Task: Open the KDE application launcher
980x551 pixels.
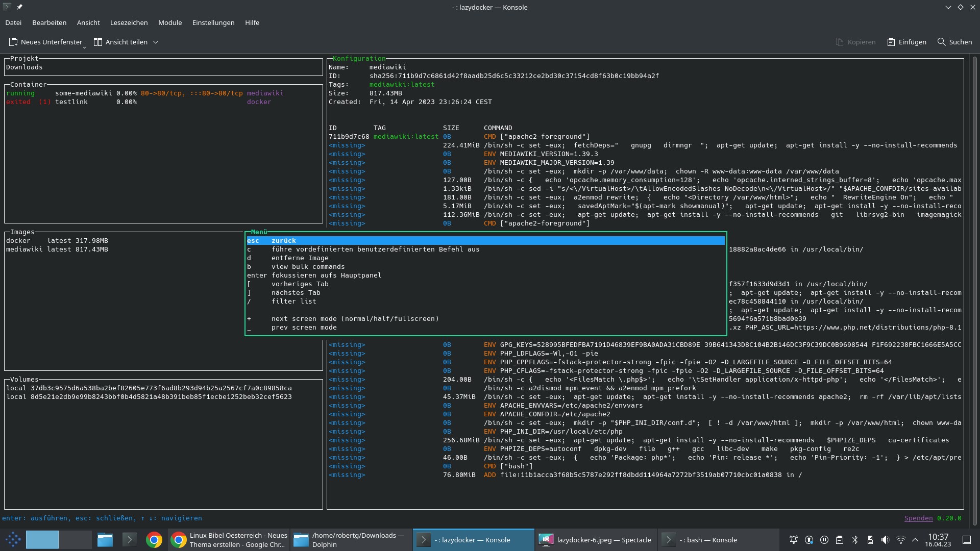Action: coord(13,539)
